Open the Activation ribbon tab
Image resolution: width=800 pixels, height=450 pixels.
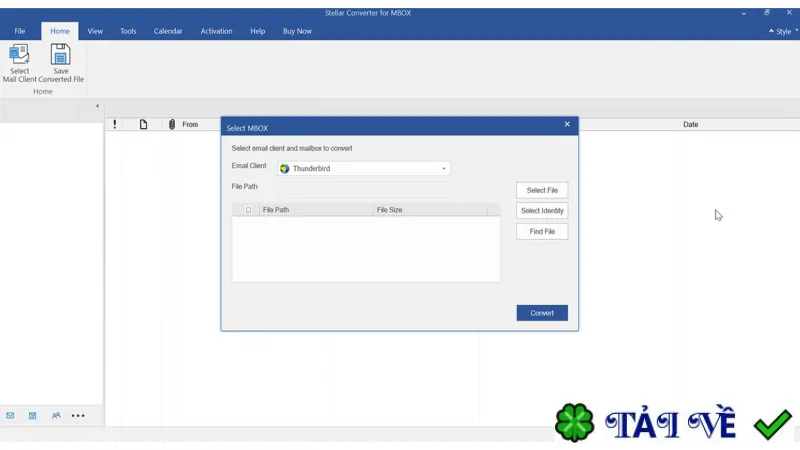click(x=216, y=31)
